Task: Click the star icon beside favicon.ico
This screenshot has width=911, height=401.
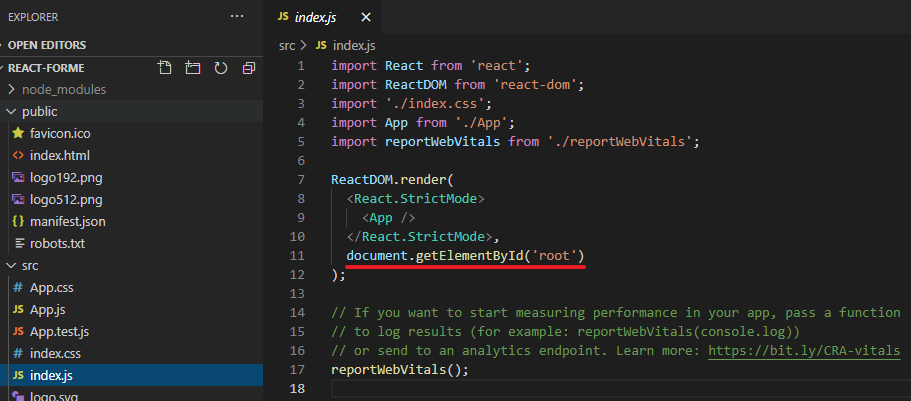Action: (18, 134)
